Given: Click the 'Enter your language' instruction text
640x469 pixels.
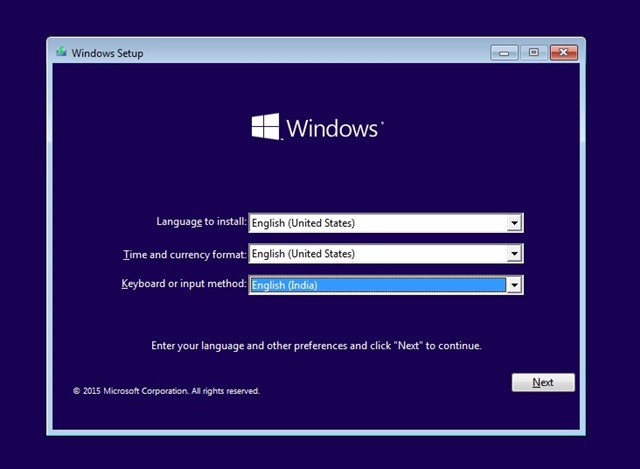Looking at the screenshot, I should [316, 346].
